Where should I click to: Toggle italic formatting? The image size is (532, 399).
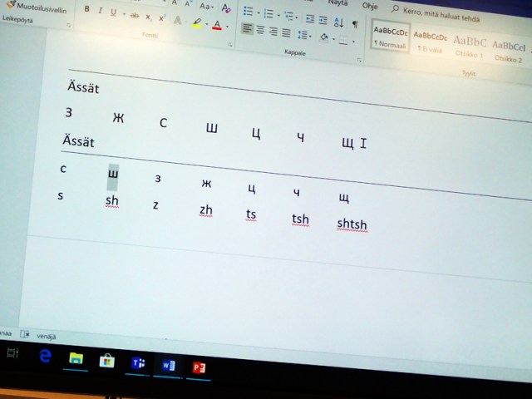point(101,12)
